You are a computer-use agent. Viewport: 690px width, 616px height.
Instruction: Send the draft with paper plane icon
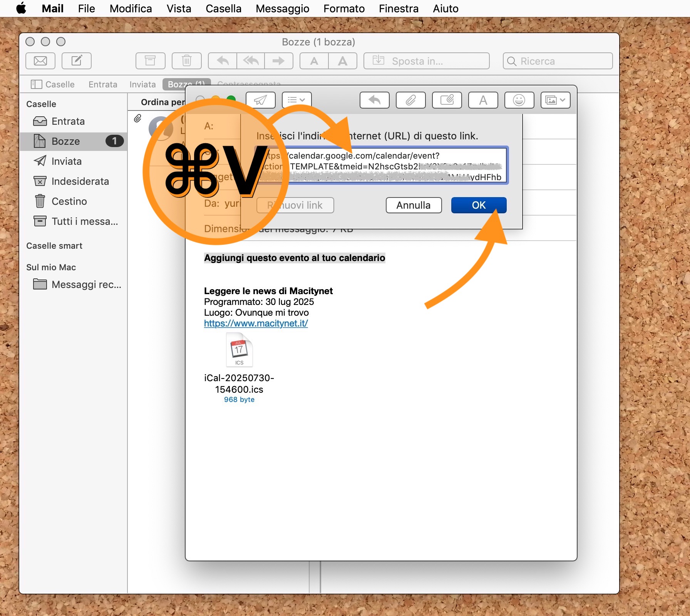[x=261, y=100]
